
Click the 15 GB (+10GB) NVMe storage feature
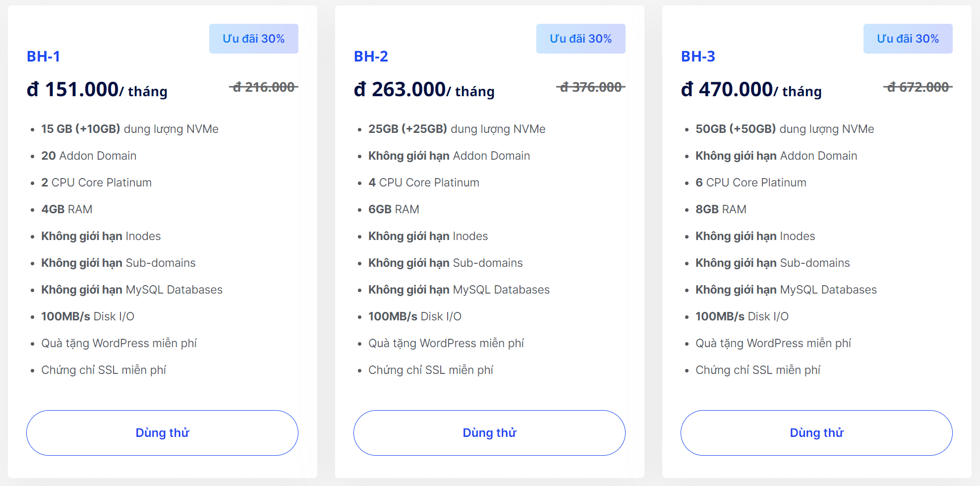coord(130,129)
